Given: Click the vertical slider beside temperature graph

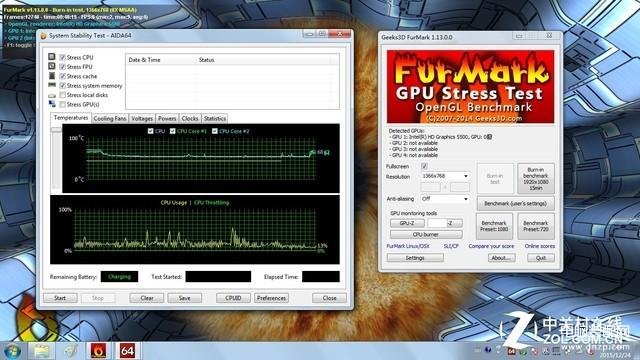Looking at the screenshot, I should 56,159.
